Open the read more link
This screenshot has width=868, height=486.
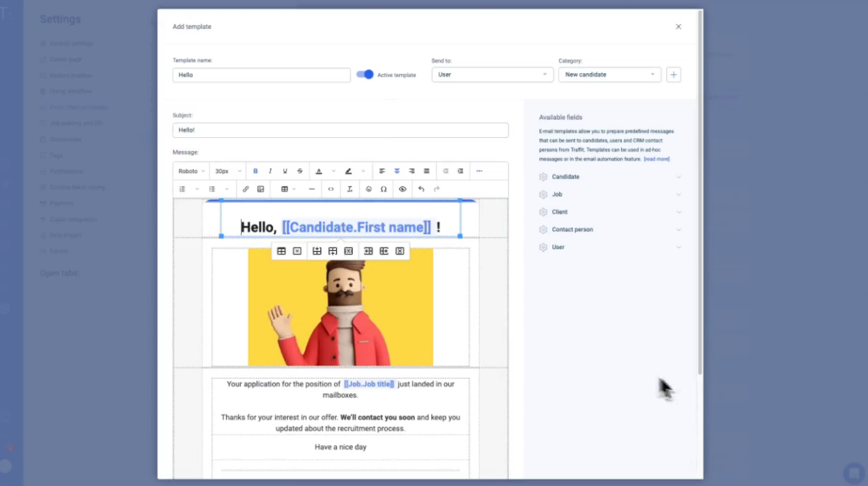point(656,159)
